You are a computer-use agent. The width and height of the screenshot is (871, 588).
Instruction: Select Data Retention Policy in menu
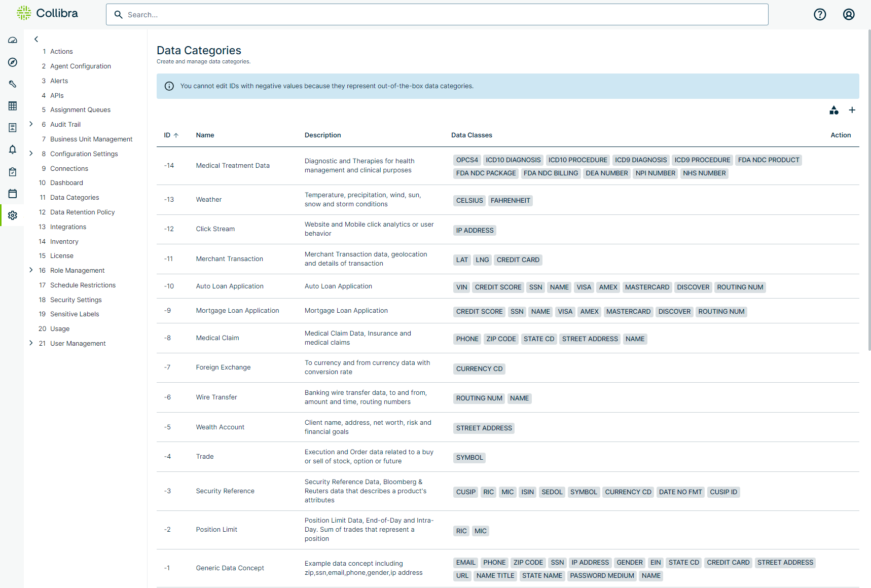[82, 212]
